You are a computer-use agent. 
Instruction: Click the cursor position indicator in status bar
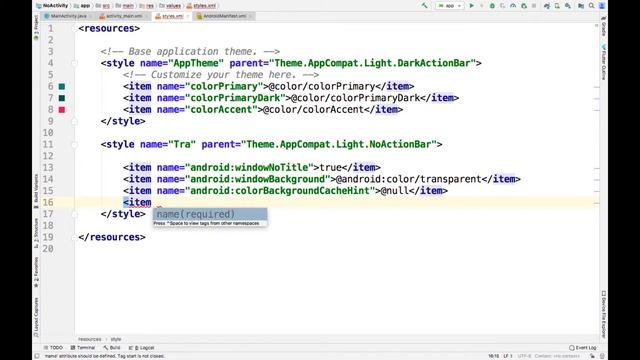(x=493, y=356)
